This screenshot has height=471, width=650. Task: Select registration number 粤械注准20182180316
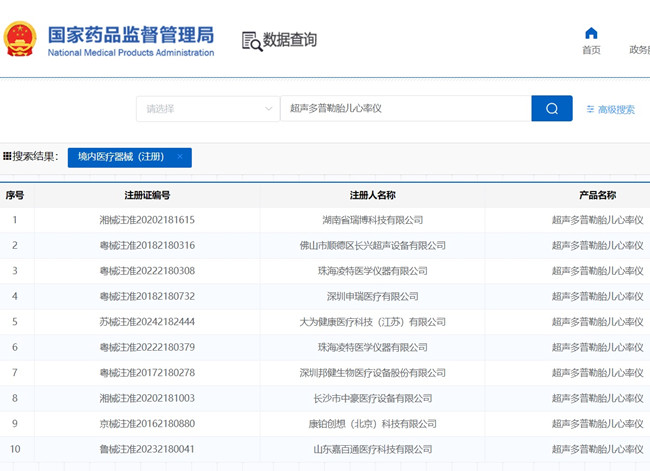tap(147, 245)
